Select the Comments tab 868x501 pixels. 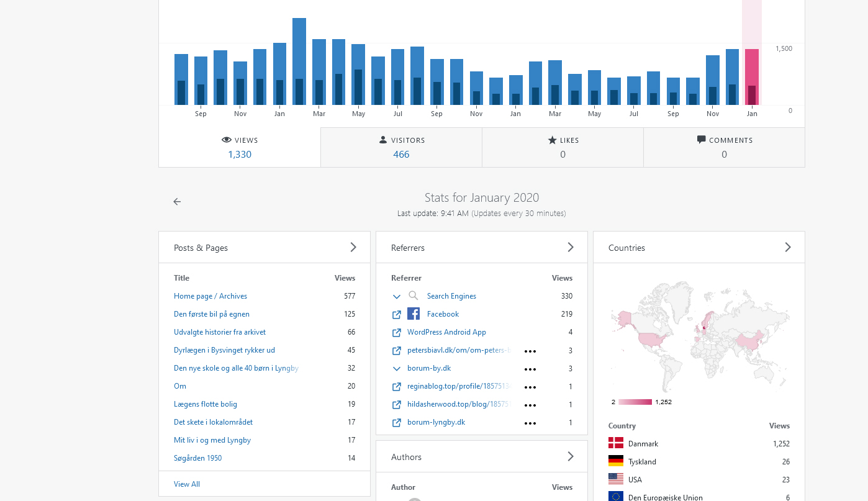[724, 148]
